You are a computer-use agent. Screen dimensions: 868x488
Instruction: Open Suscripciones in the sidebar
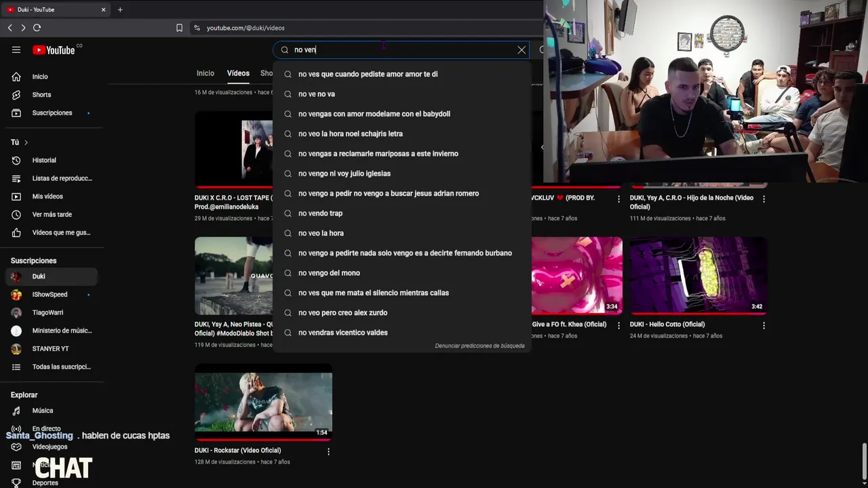click(x=52, y=113)
